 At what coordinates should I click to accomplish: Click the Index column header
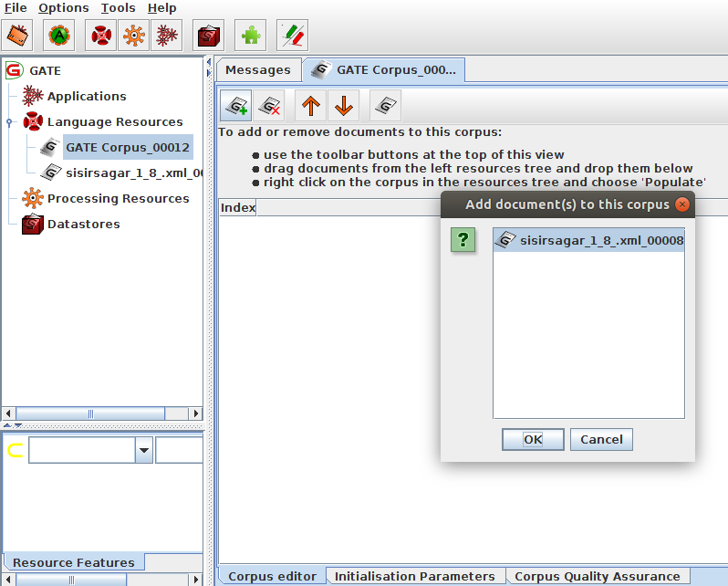[238, 207]
